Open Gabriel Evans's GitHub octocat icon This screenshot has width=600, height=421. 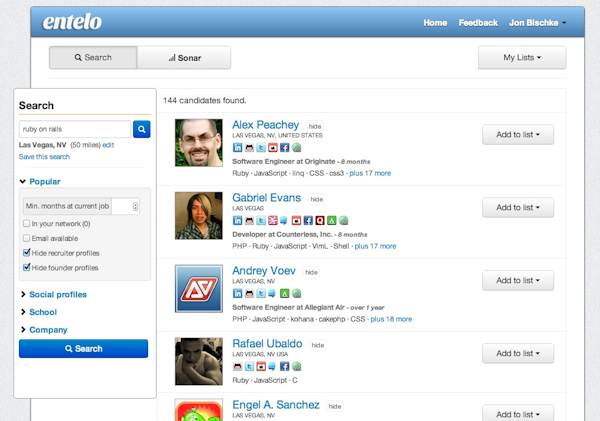(x=249, y=220)
